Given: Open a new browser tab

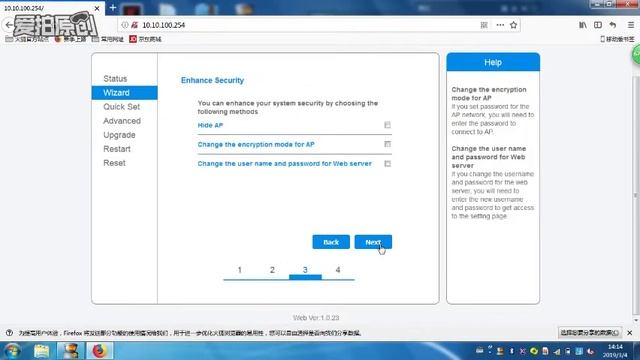Looking at the screenshot, I should point(113,8).
